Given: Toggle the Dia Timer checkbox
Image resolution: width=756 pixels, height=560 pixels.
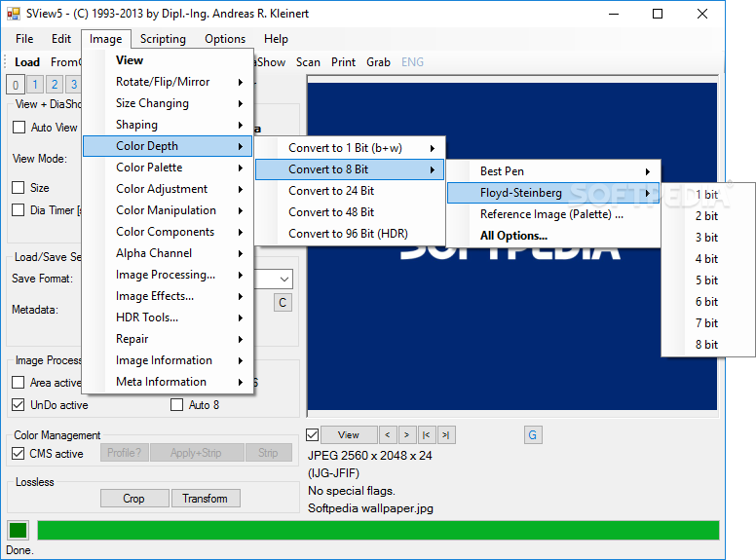Looking at the screenshot, I should pos(19,210).
